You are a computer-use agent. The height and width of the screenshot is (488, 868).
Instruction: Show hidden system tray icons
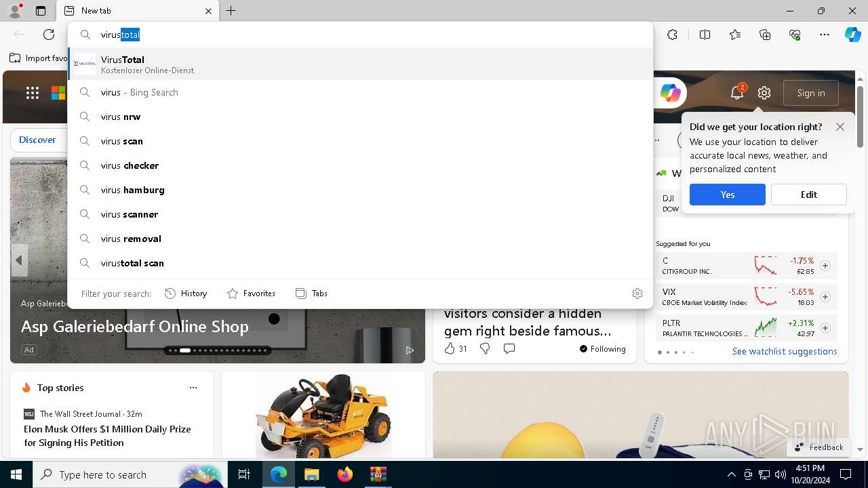[731, 474]
